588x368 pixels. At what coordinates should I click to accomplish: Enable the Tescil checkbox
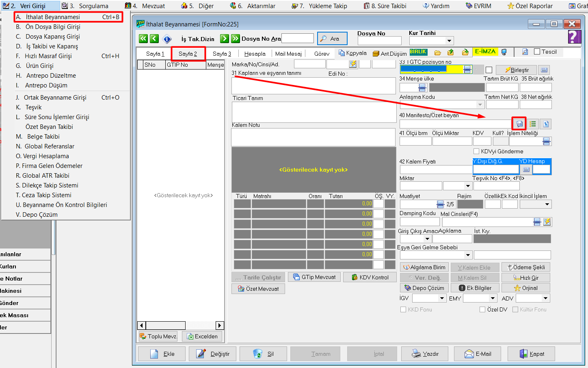tap(537, 52)
